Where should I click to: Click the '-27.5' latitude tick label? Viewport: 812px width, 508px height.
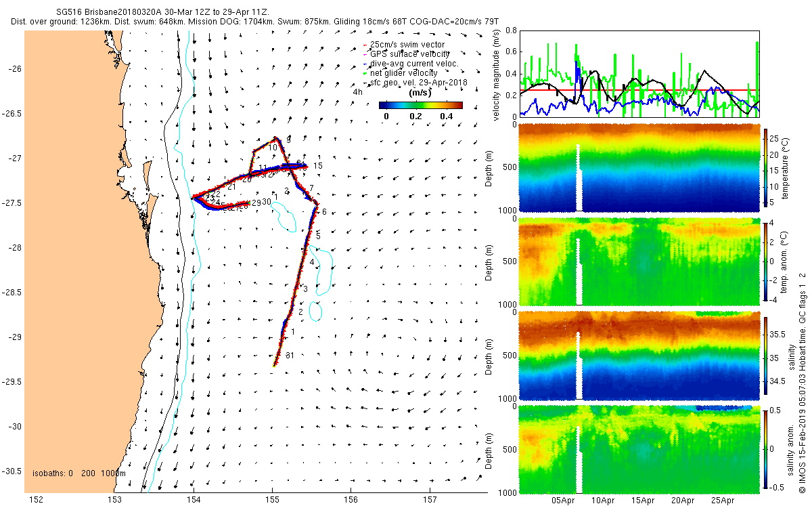point(13,203)
